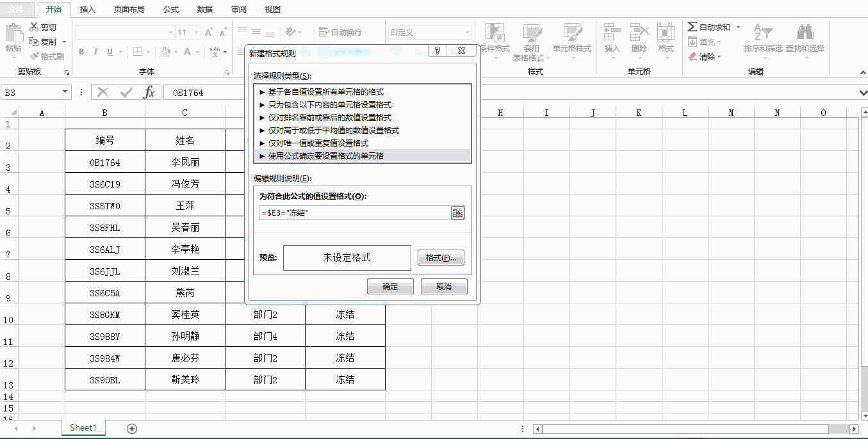Viewport: 868px width, 439px height.
Task: Click the Fill Color bucket icon
Action: click(166, 52)
